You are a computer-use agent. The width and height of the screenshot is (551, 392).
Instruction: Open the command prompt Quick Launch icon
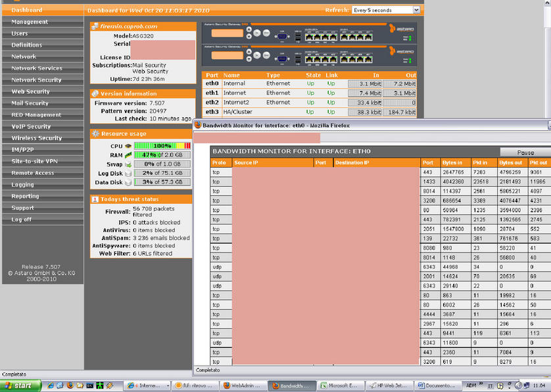[x=89, y=385]
